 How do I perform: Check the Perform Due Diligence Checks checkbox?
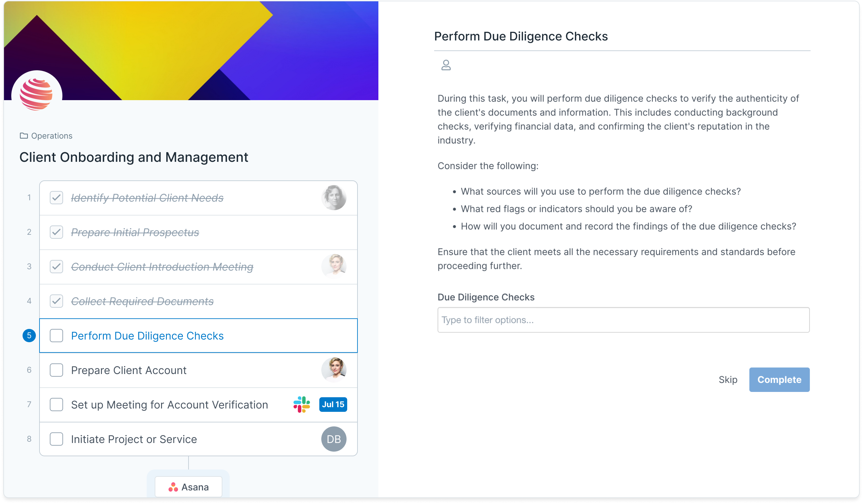point(56,336)
